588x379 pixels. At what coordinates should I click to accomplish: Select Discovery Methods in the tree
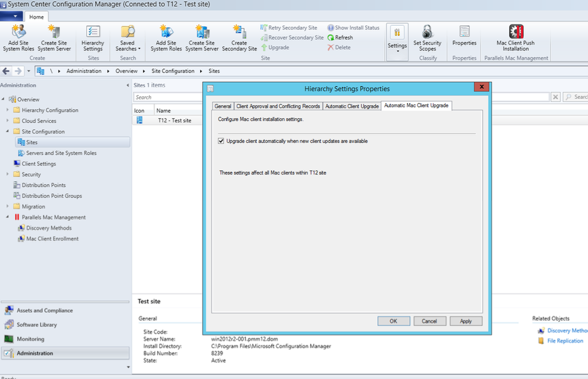click(48, 228)
